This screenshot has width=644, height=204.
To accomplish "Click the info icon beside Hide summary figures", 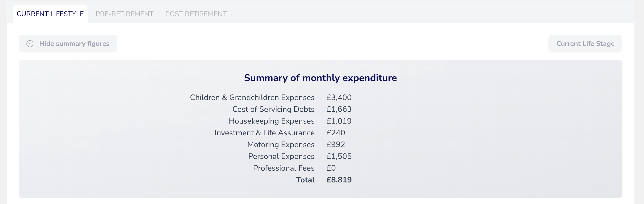I will point(30,44).
